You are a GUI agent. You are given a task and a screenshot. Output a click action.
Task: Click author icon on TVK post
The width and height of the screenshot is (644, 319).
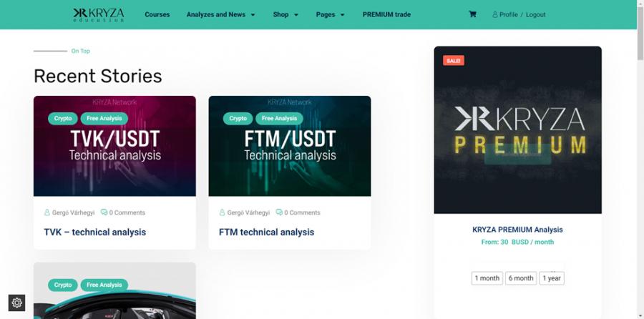pos(47,212)
